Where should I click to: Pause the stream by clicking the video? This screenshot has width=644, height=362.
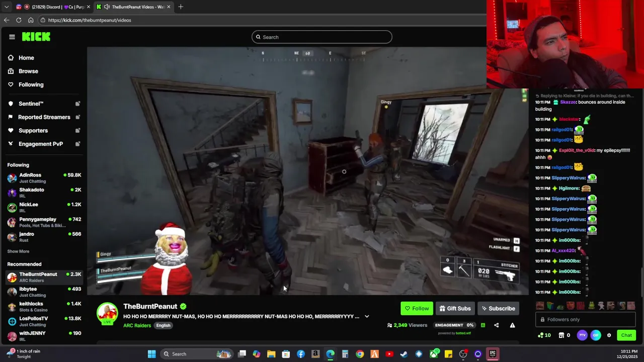[x=308, y=171]
